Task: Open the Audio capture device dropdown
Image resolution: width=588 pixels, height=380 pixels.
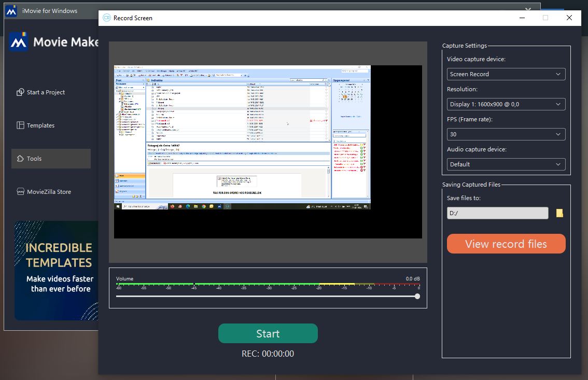Action: [506, 164]
